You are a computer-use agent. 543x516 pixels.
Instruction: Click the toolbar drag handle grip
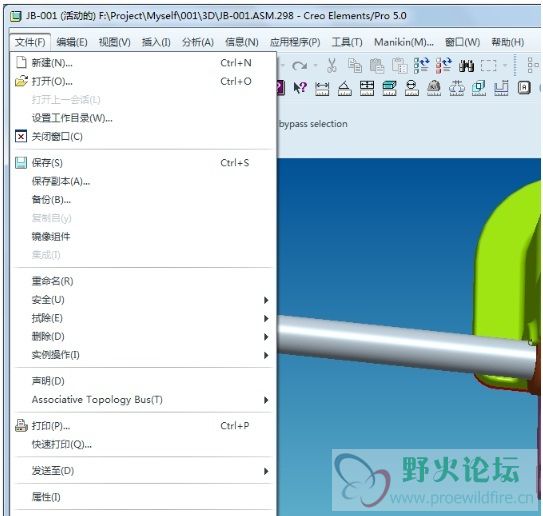(515, 65)
